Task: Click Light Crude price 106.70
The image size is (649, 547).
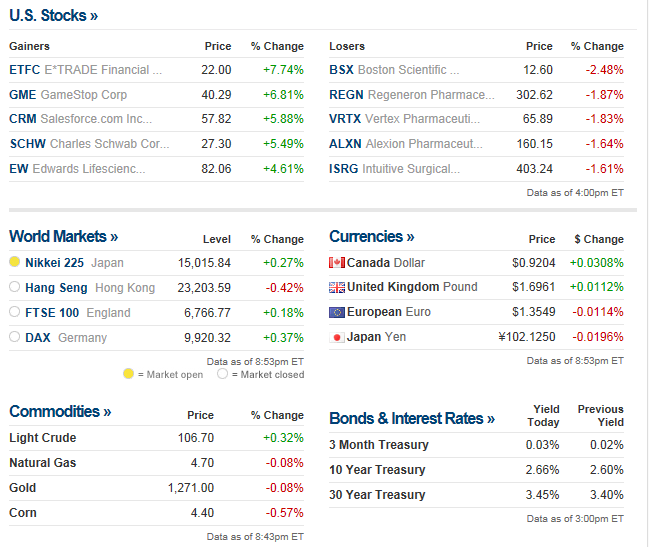Action: (196, 438)
